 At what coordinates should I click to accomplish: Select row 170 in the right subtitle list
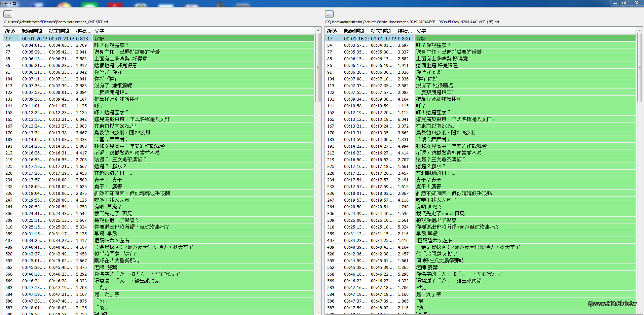pyautogui.click(x=481, y=133)
